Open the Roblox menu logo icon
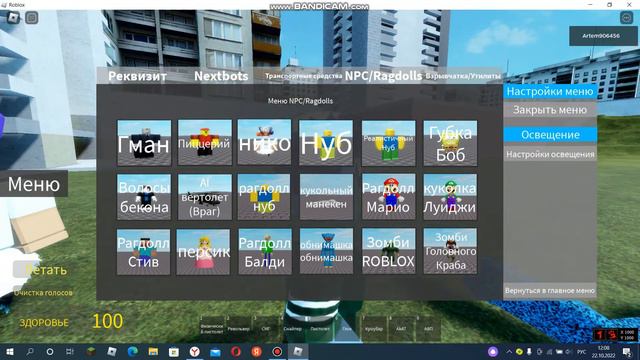640x360 pixels. [x=13, y=18]
